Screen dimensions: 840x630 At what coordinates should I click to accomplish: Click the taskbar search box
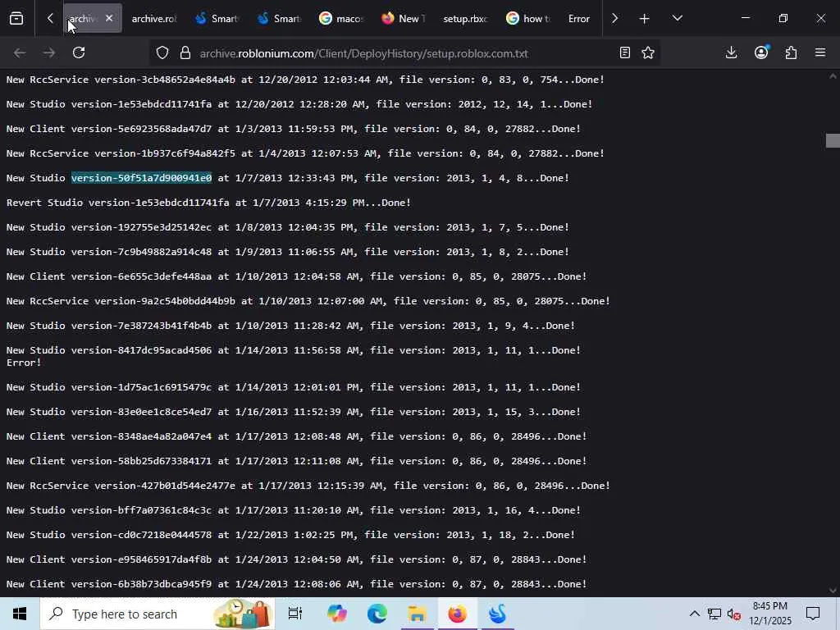click(157, 614)
